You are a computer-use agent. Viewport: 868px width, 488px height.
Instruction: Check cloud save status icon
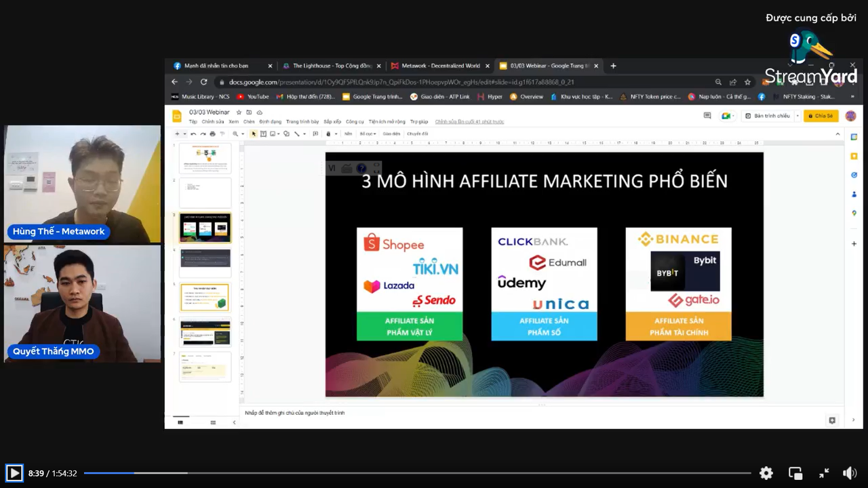point(259,112)
